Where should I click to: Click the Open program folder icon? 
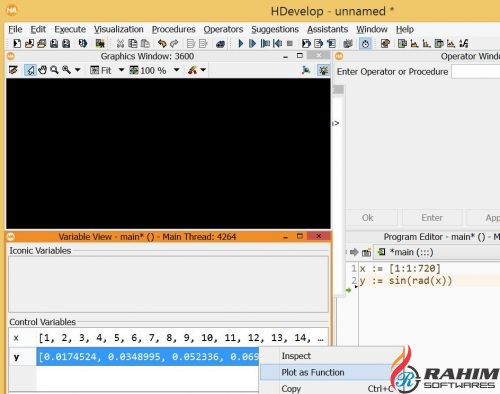29,43
